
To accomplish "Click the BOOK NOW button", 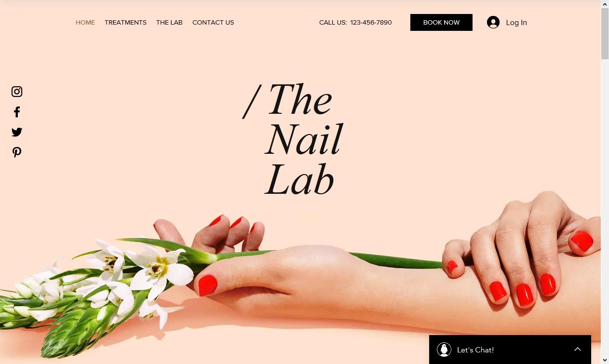I will [x=441, y=22].
